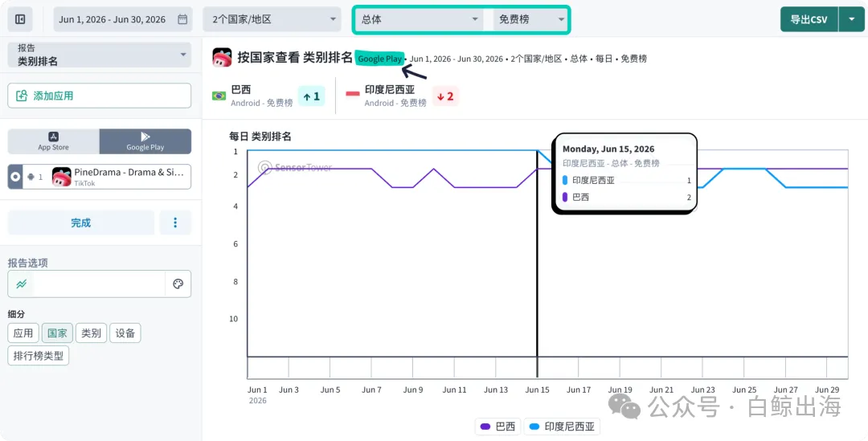
Task: Click the 巴西 up 1 rank badge
Action: (x=312, y=96)
